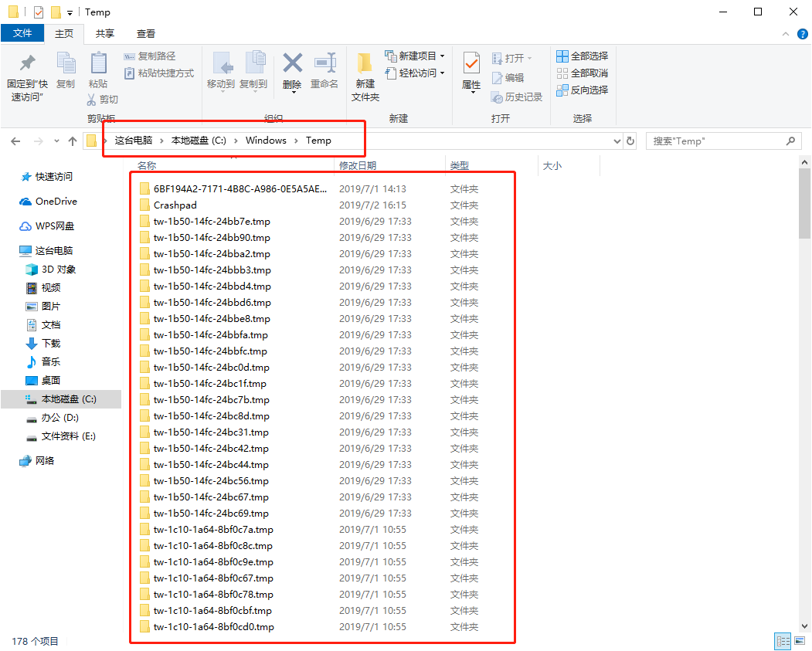
Task: Click Invert Selection in the ribbon
Action: [x=583, y=90]
